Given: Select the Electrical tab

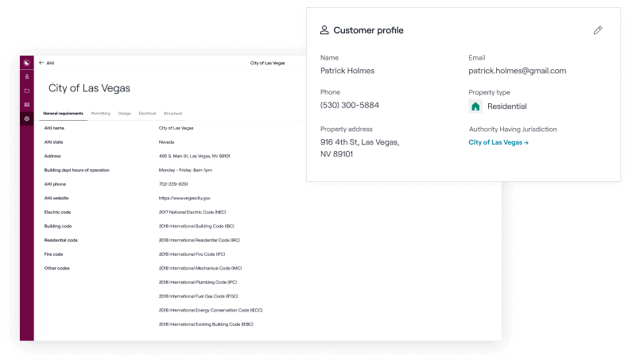Looking at the screenshot, I should pyautogui.click(x=147, y=114).
